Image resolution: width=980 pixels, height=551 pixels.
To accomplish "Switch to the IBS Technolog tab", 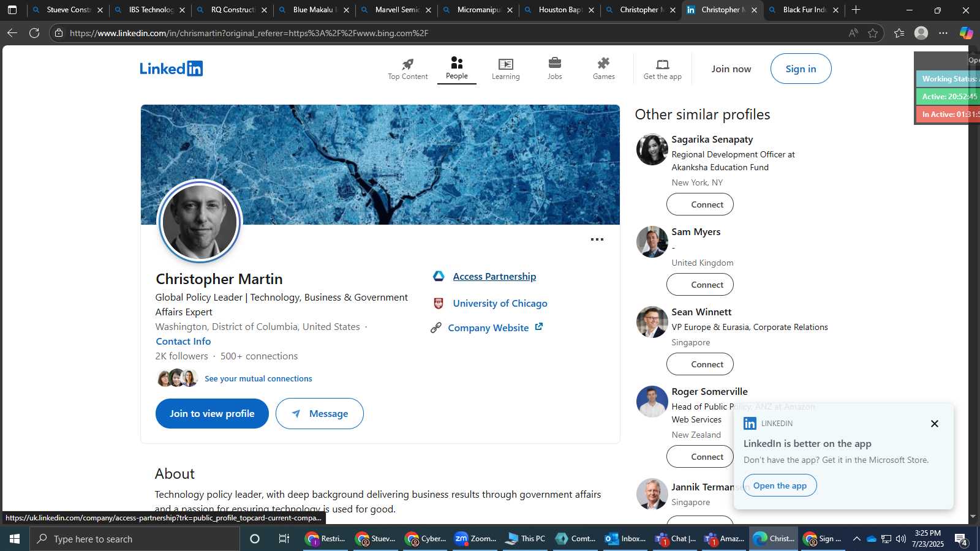I will coord(150,10).
